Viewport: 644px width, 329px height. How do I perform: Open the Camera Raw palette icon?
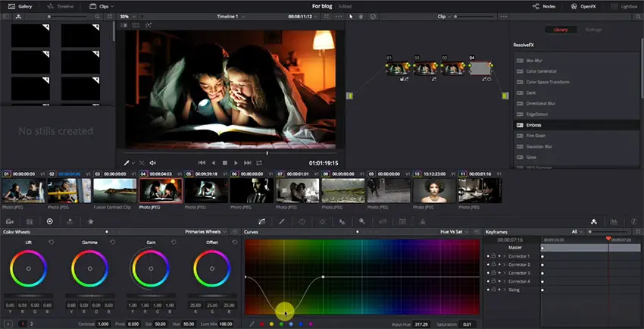point(9,221)
